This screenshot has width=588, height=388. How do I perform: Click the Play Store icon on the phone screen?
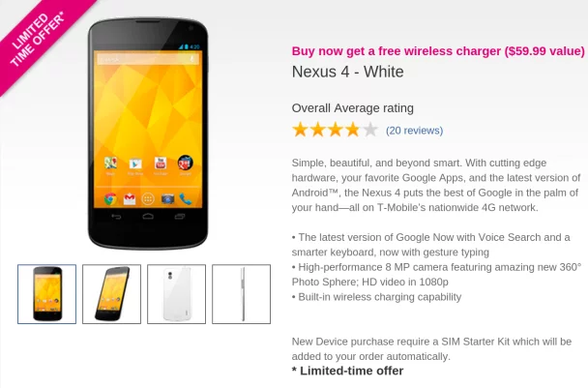click(x=135, y=164)
